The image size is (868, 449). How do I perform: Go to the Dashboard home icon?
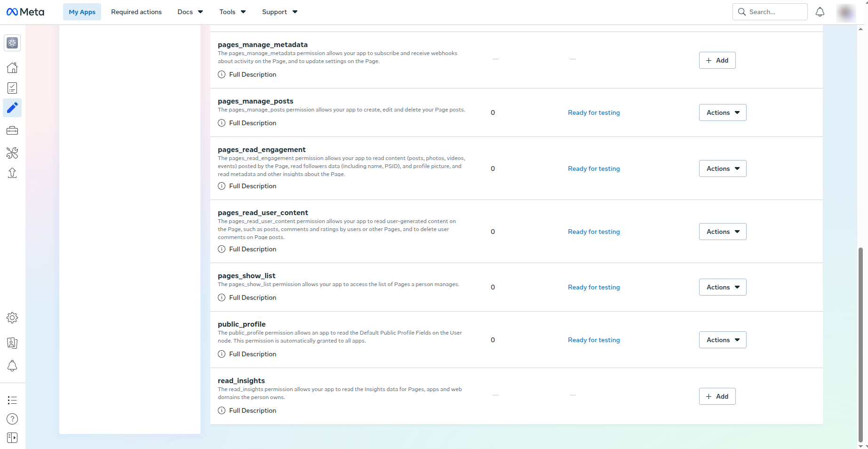click(13, 68)
